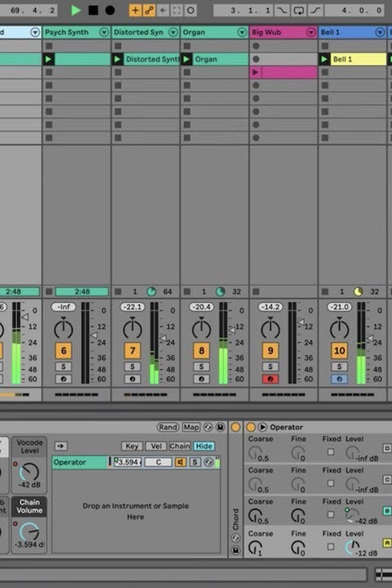Click Organ volume field showing -20.4
The image size is (392, 588).
pyautogui.click(x=202, y=307)
